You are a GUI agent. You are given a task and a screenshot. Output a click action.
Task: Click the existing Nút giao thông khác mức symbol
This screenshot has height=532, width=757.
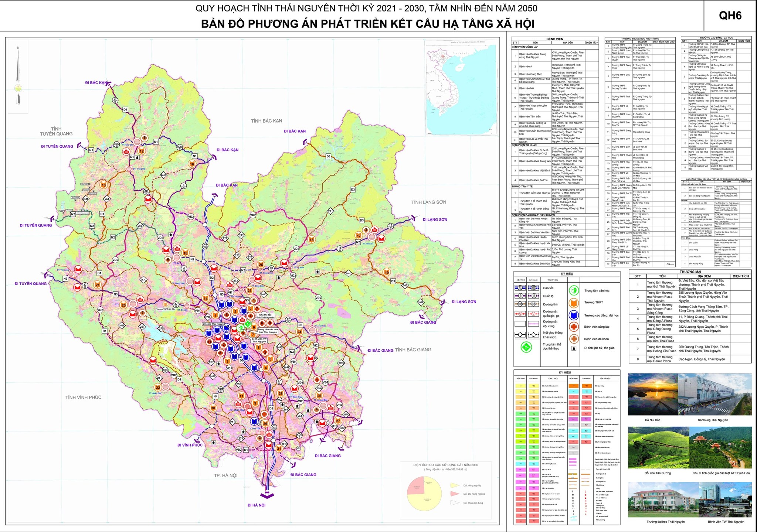[520, 334]
